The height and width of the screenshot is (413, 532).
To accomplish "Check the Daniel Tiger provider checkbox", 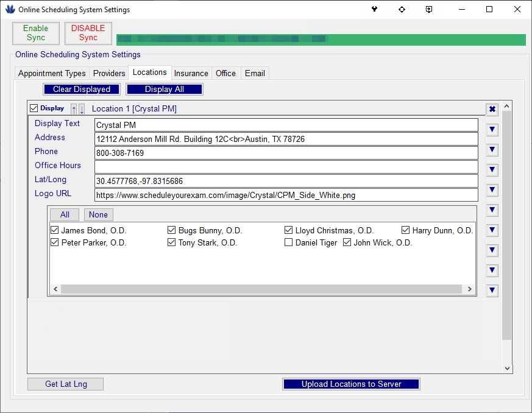I will [289, 242].
